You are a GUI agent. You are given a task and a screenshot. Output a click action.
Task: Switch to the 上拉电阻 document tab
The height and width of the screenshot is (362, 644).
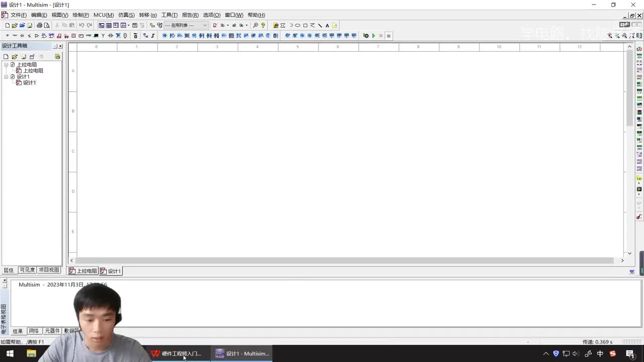point(83,271)
